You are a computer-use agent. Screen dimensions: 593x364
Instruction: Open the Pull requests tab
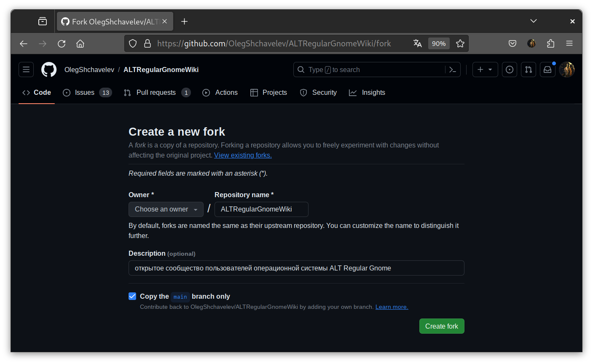click(x=157, y=93)
